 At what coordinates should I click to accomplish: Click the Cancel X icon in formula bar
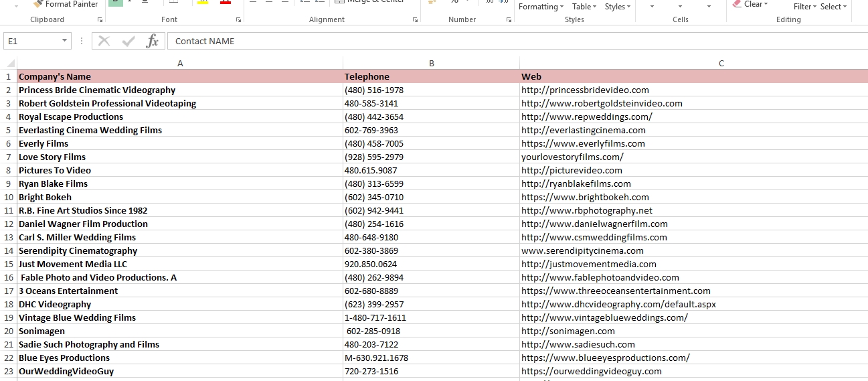click(x=104, y=41)
